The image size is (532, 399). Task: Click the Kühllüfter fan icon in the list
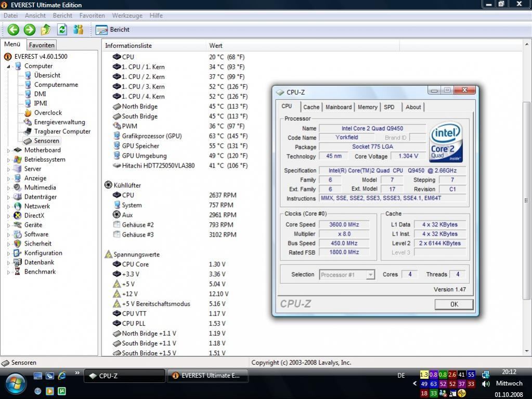tap(108, 185)
